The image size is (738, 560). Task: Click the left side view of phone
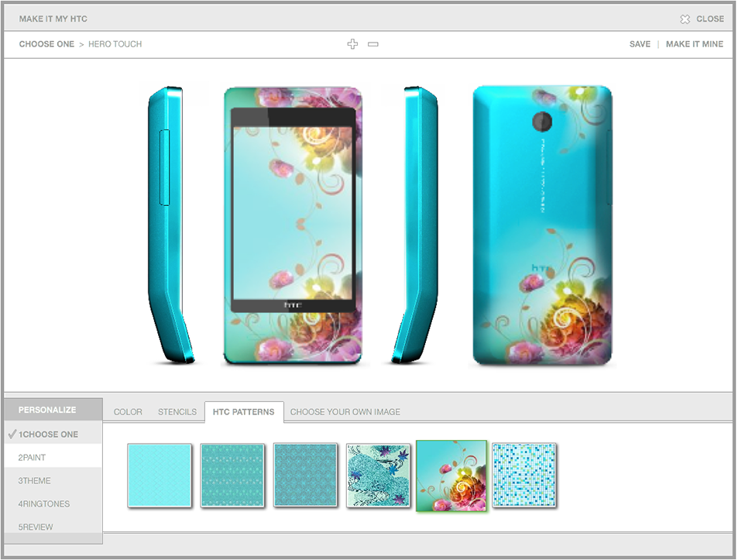(171, 225)
